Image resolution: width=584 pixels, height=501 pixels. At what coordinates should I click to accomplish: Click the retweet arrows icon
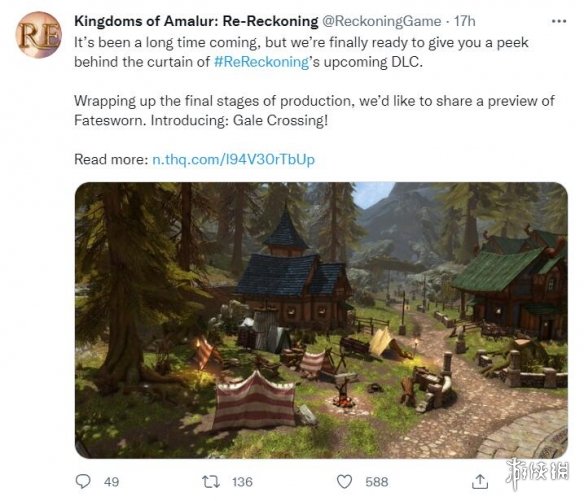point(211,482)
